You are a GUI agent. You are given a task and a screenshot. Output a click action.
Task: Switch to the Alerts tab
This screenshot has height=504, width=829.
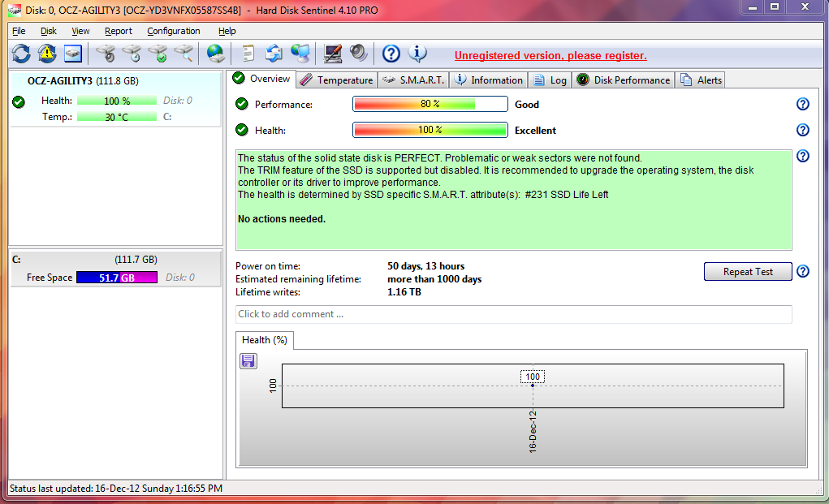pyautogui.click(x=701, y=80)
